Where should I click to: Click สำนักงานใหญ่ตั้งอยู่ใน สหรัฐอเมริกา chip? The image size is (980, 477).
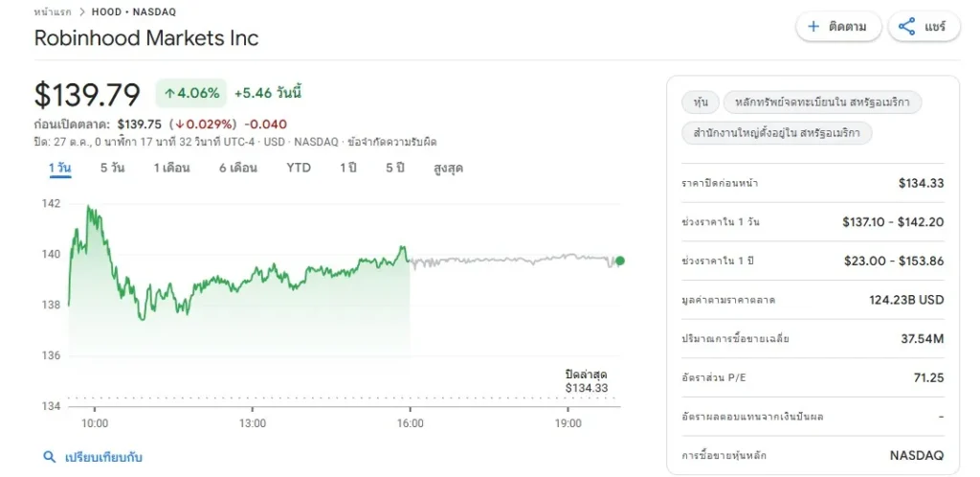click(777, 133)
